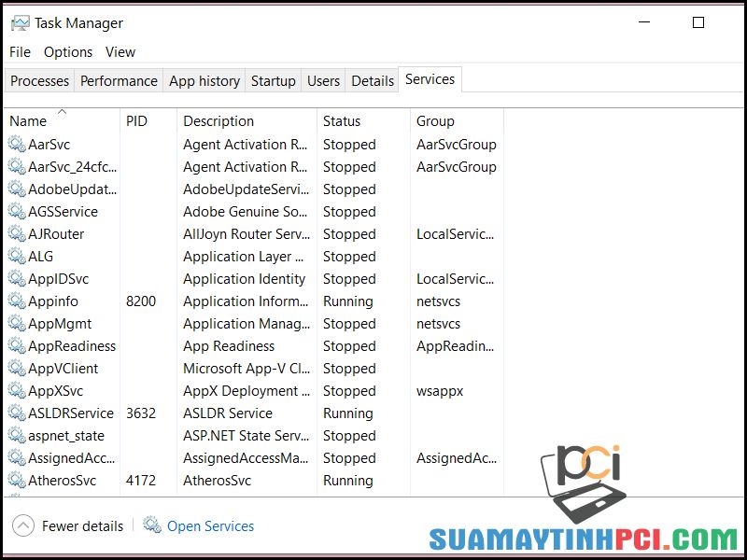
Task: Switch to the Users tab
Action: (x=323, y=81)
